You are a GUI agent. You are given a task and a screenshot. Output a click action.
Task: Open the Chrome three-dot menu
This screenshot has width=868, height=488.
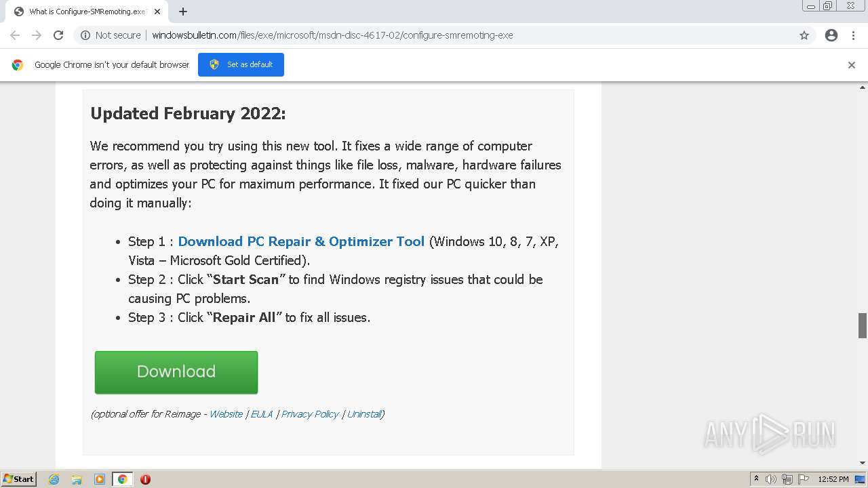[x=853, y=35]
